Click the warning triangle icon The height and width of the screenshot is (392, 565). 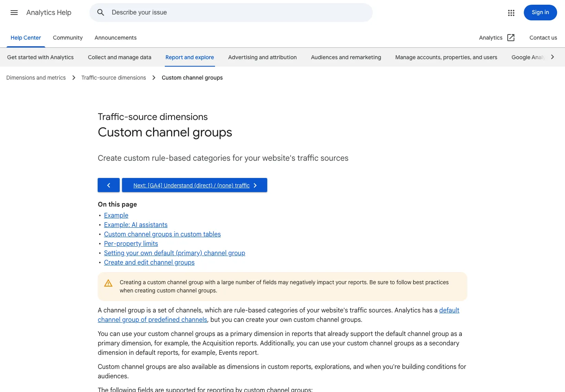coord(108,283)
